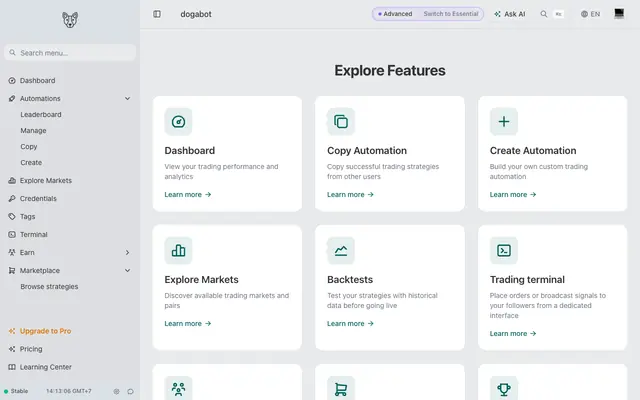The height and width of the screenshot is (400, 640).
Task: Switch to Essential mode
Action: [451, 14]
